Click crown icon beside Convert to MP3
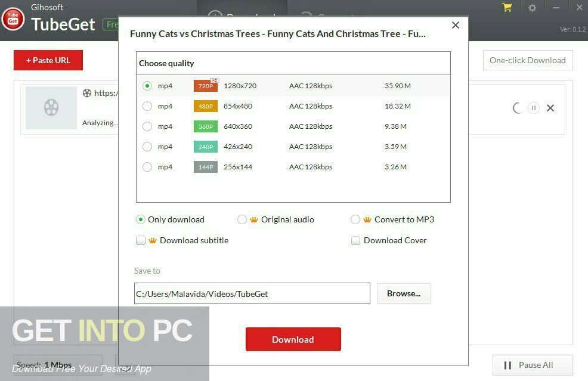588x381 pixels. [367, 219]
